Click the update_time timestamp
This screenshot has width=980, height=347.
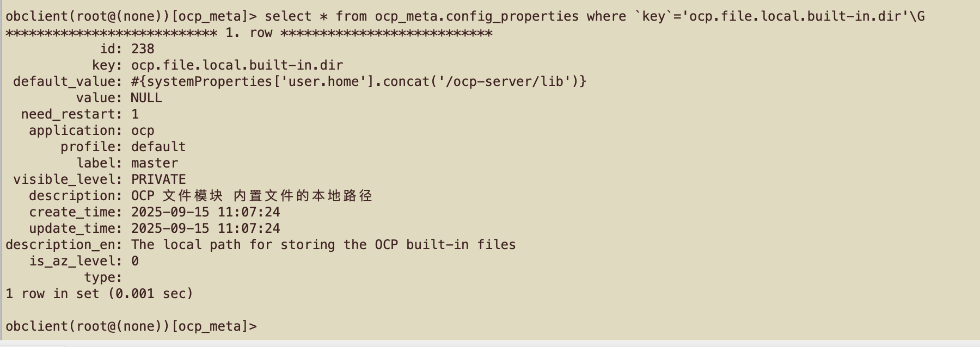click(x=206, y=228)
